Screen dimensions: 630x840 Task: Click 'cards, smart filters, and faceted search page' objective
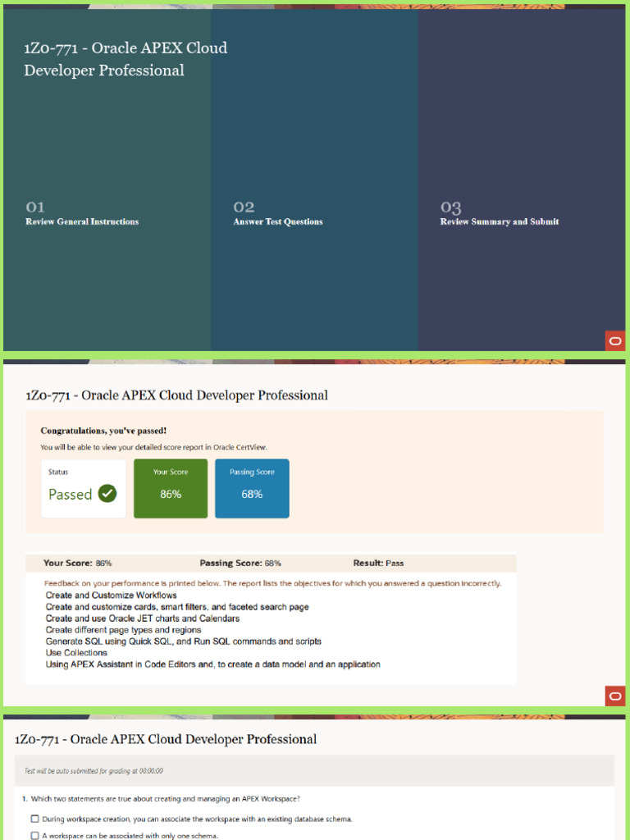click(177, 607)
